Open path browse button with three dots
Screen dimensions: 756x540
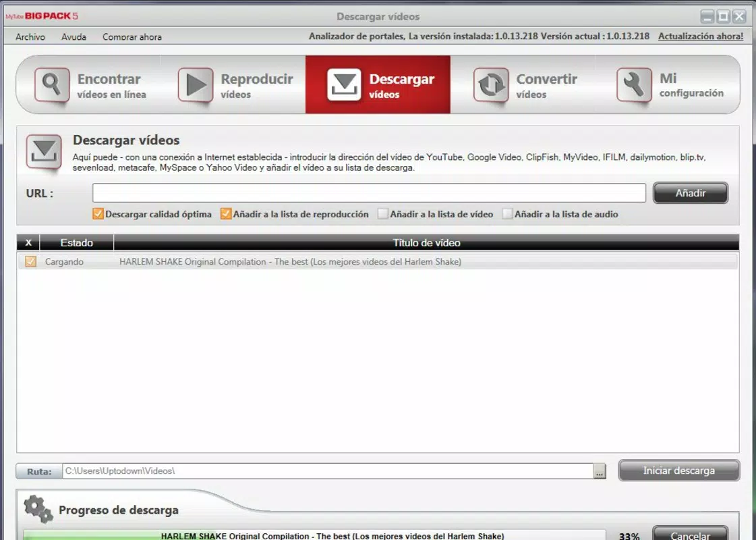[x=600, y=471]
